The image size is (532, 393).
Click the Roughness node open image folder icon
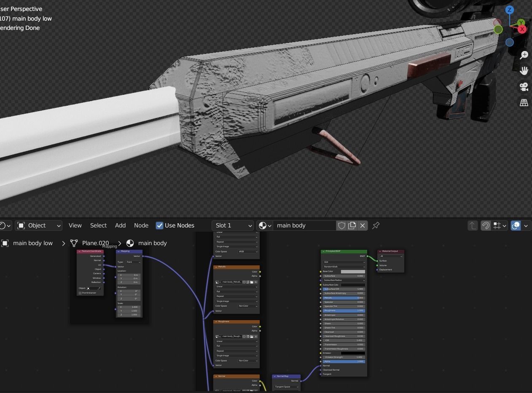click(x=252, y=337)
